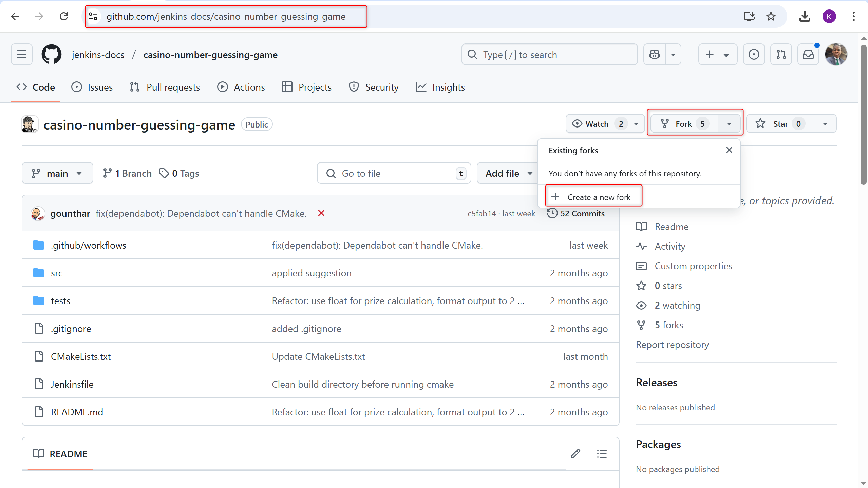Image resolution: width=868 pixels, height=488 pixels.
Task: Expand the Copilot dropdown arrow
Action: coord(673,54)
